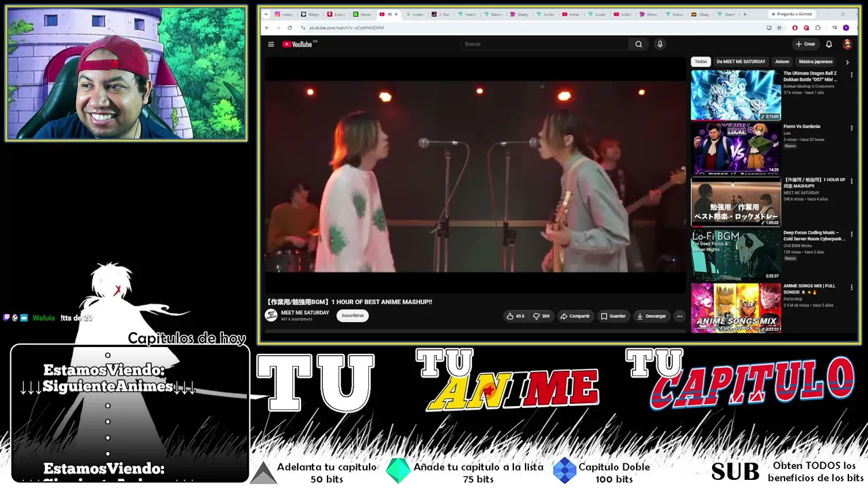Close the active YouTube tab
Viewport: 868px width, 488px height.
click(396, 14)
